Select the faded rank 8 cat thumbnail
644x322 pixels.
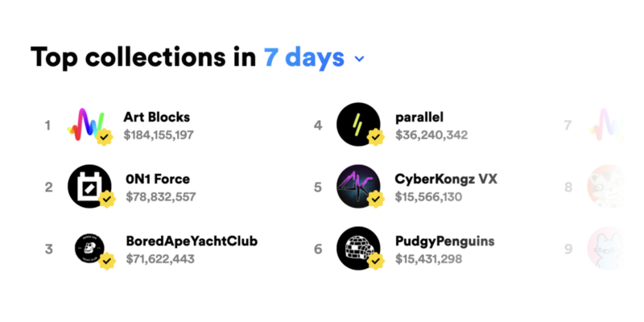click(607, 187)
